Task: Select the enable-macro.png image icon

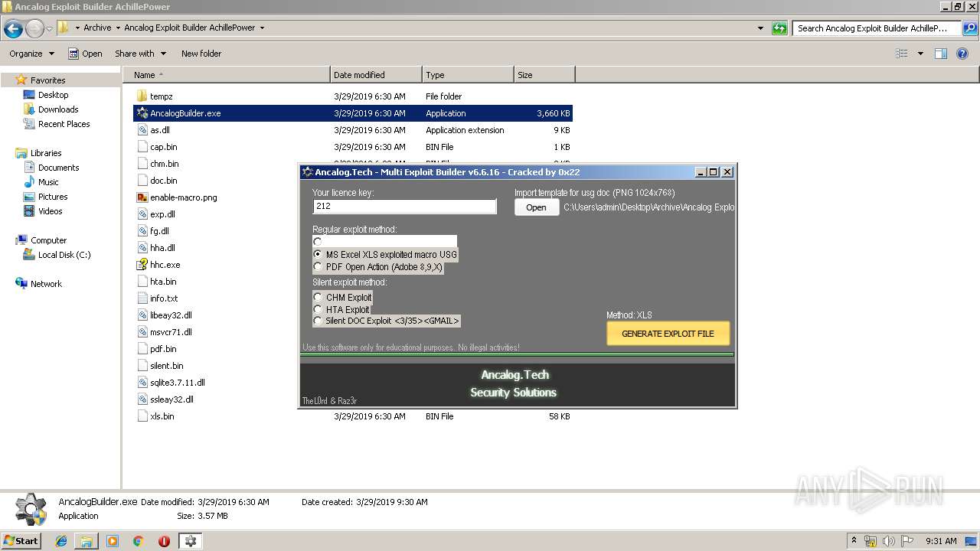Action: pos(142,197)
